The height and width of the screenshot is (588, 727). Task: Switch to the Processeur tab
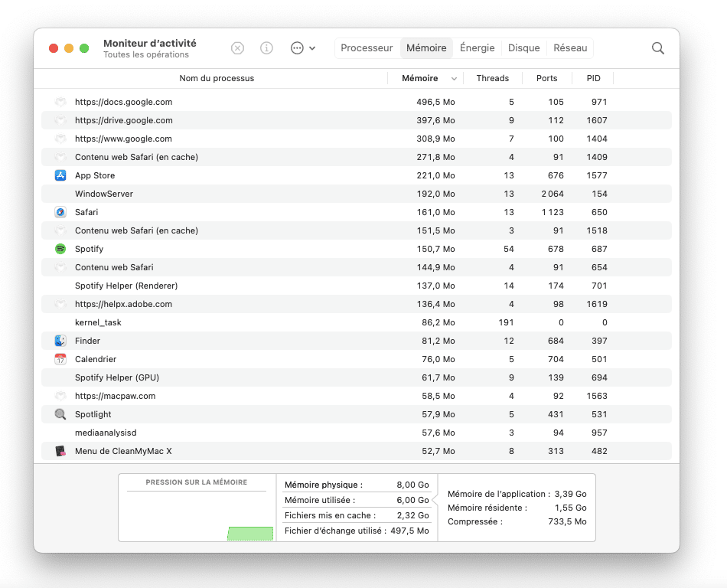367,47
